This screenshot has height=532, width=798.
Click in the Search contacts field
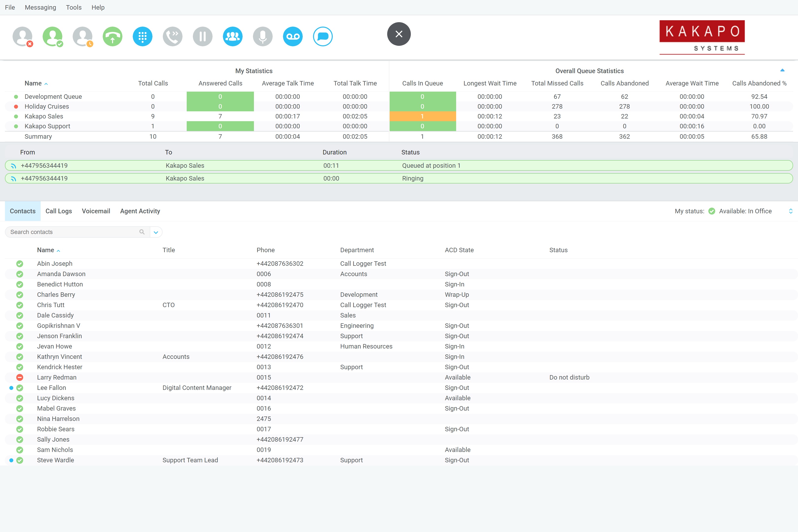[73, 232]
